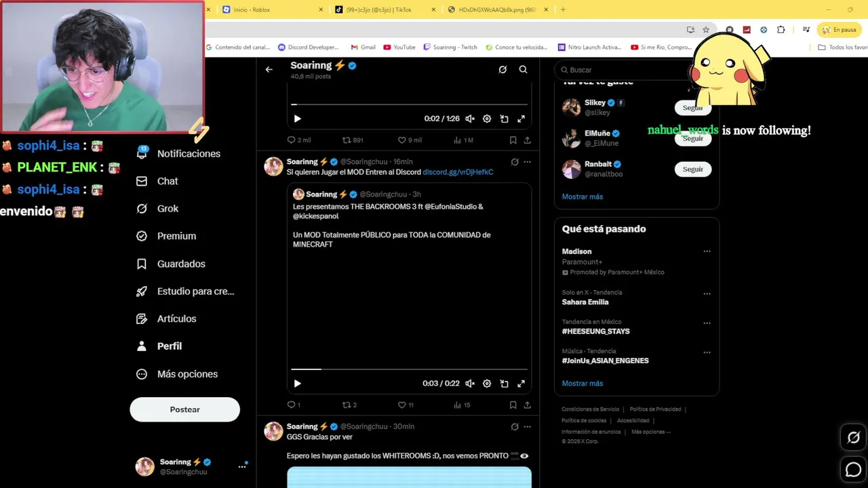The image size is (868, 488).
Task: Click the Postear button
Action: coord(184,409)
